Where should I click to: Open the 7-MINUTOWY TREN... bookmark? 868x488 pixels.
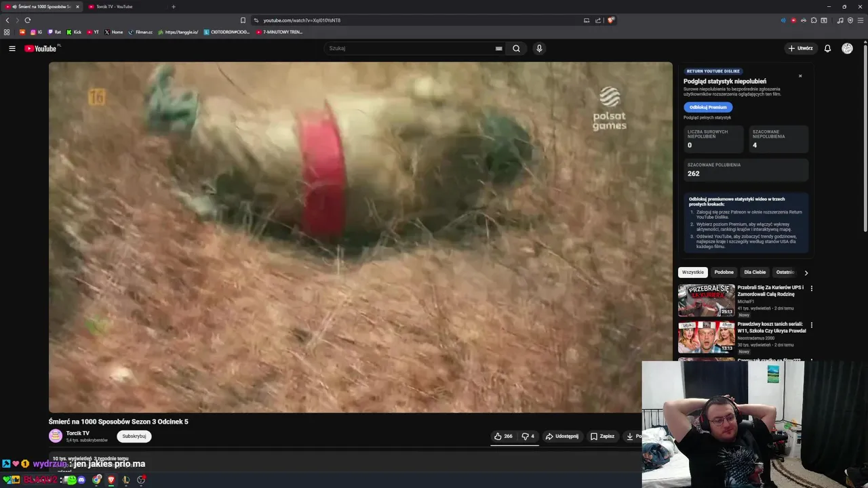(279, 32)
